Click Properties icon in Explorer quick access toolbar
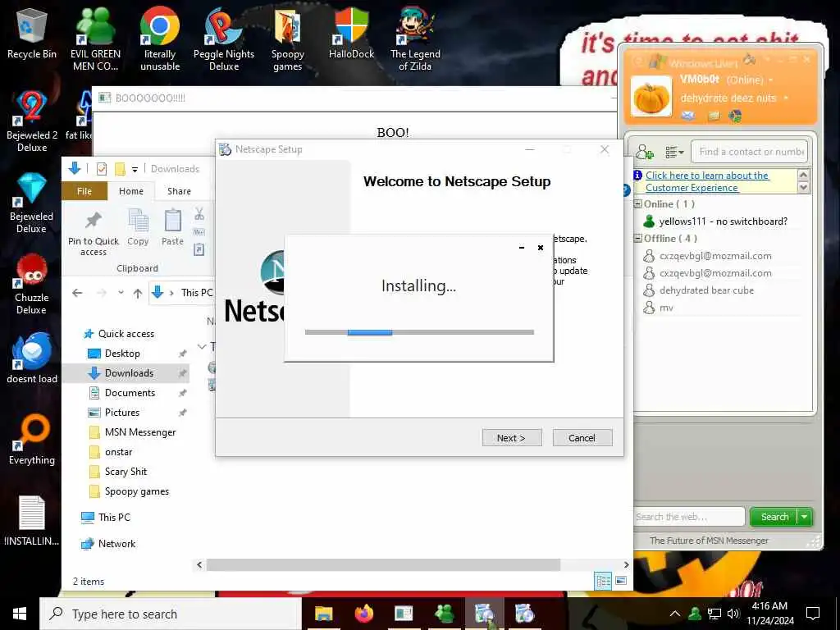Image resolution: width=840 pixels, height=630 pixels. [x=101, y=169]
